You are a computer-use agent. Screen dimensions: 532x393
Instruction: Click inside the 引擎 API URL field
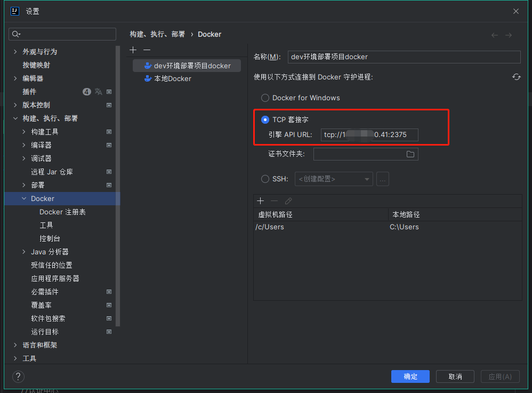[x=369, y=135]
